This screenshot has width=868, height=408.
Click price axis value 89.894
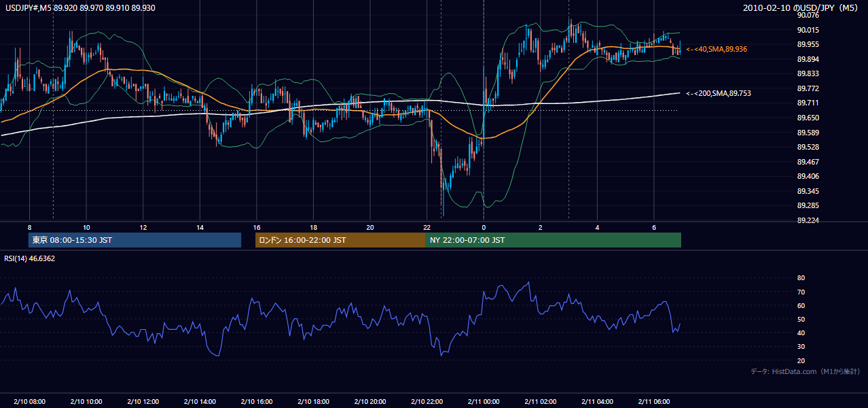(x=809, y=59)
